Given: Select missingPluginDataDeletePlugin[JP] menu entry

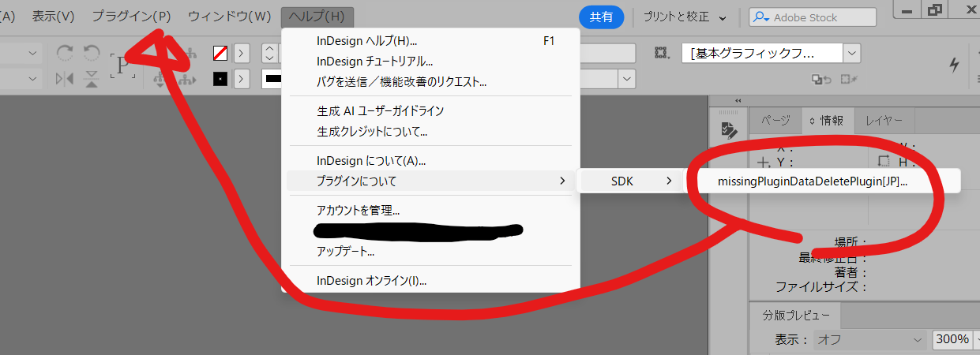Looking at the screenshot, I should click(813, 181).
